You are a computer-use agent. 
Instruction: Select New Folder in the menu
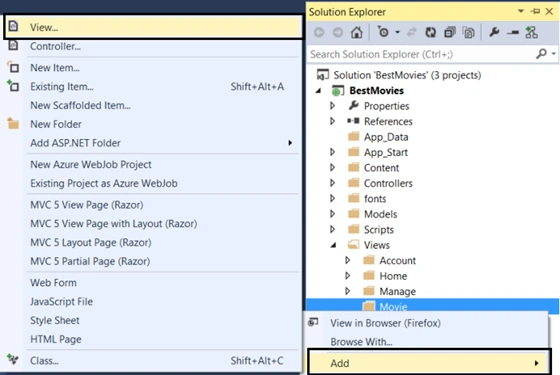tap(153, 124)
